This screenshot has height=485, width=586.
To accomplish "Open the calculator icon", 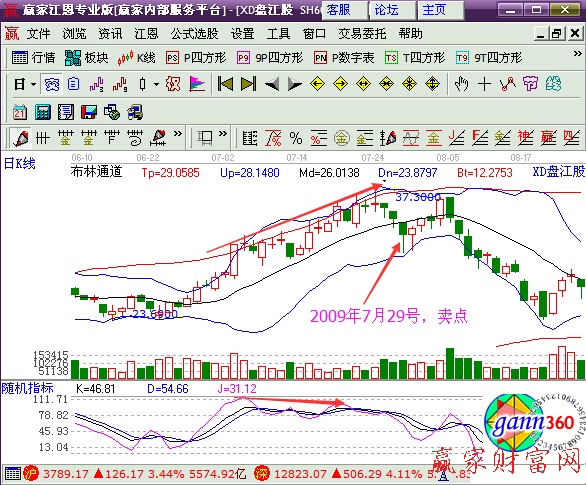I will pyautogui.click(x=43, y=112).
